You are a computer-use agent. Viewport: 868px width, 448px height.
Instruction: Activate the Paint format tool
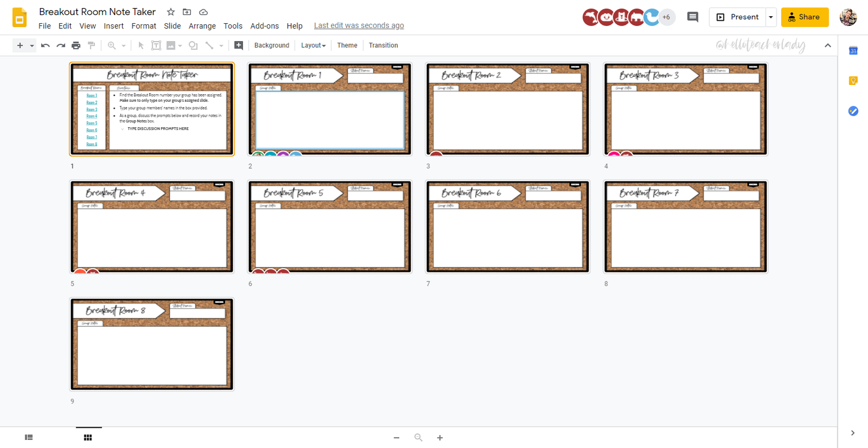point(91,45)
